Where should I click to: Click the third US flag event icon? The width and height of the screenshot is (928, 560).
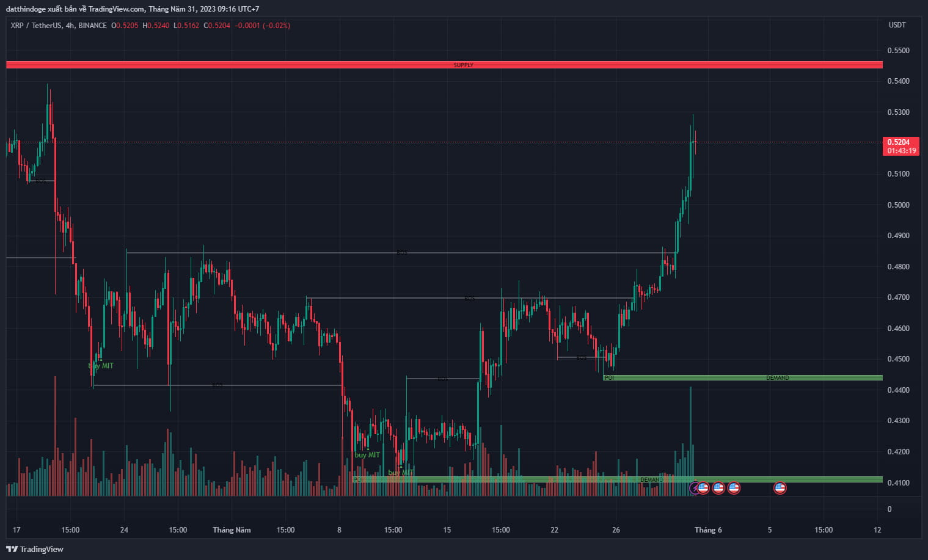coord(734,488)
